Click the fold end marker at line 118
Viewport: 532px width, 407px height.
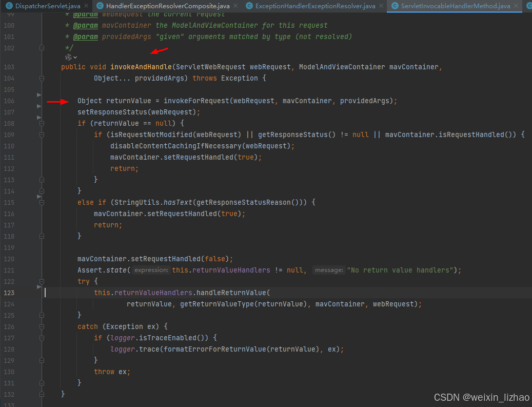[42, 236]
